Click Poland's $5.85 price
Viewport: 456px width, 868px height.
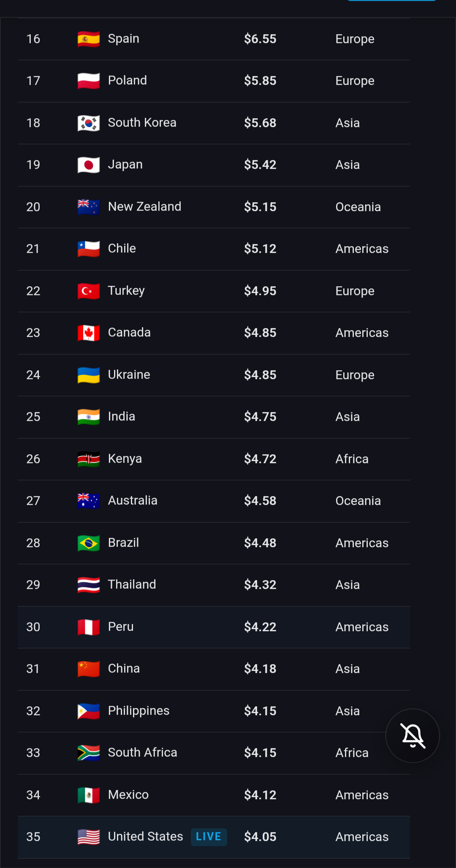(260, 81)
